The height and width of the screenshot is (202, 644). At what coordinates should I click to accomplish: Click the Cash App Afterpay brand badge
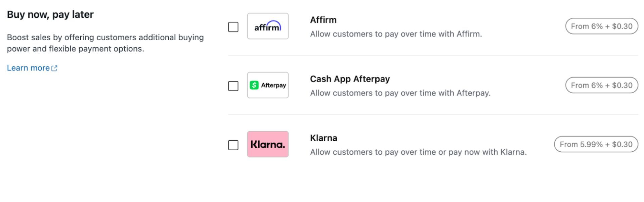[268, 85]
